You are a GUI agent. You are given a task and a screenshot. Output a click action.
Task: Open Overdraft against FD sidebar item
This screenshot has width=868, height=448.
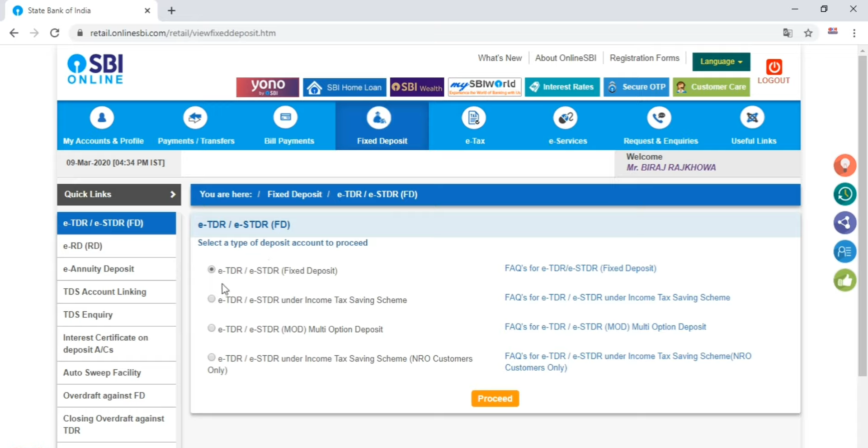tap(117, 396)
